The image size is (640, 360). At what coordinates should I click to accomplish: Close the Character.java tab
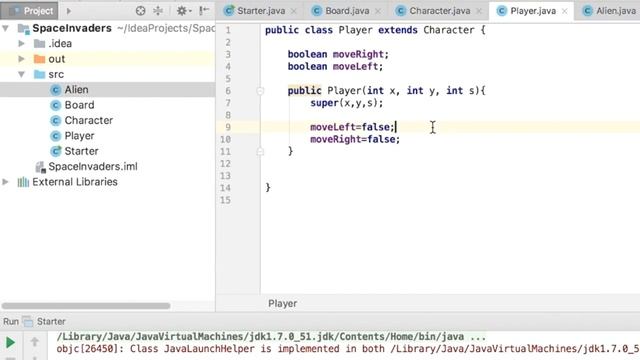click(x=479, y=11)
